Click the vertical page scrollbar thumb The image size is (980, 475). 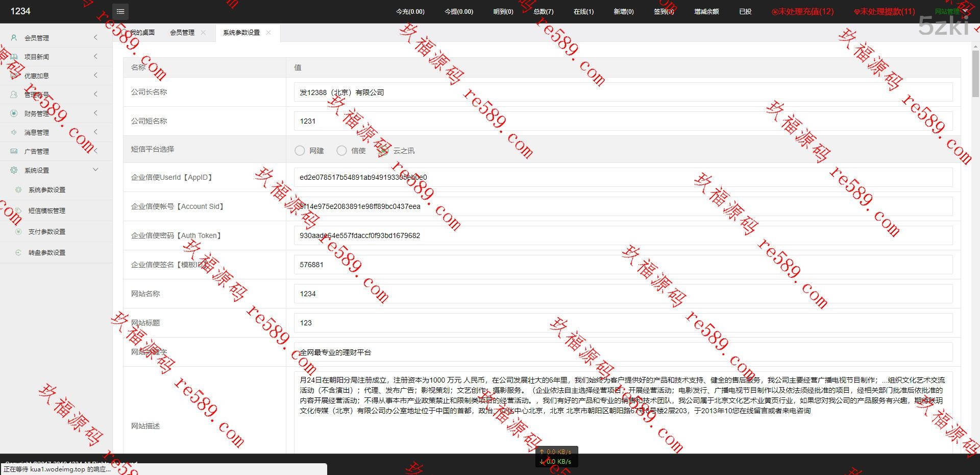pyautogui.click(x=975, y=74)
